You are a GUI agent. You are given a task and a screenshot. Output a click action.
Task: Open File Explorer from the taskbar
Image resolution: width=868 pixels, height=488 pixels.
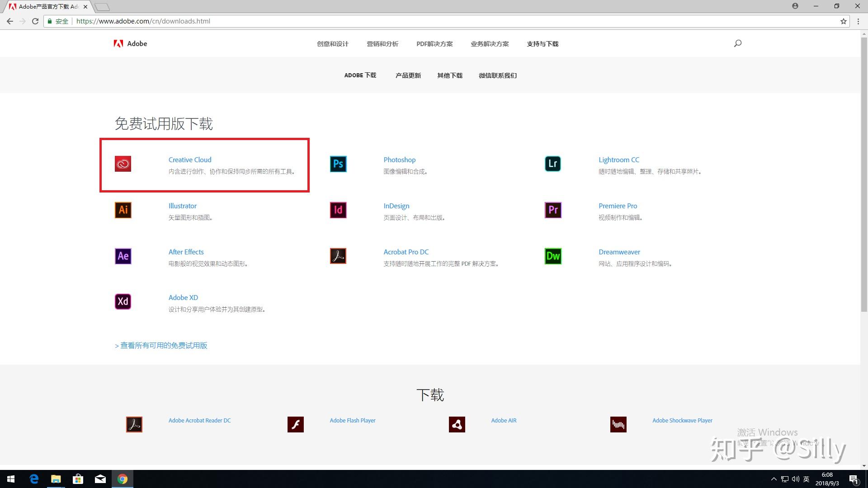(x=56, y=479)
